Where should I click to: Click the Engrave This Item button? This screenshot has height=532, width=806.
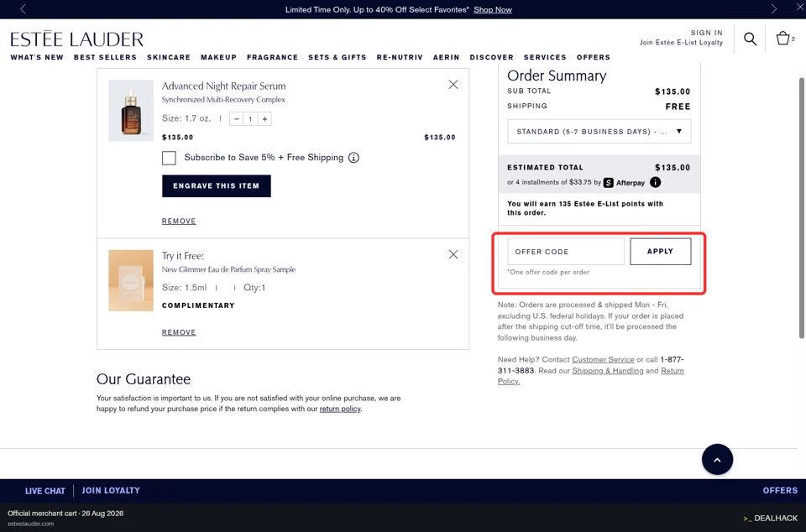pos(217,186)
